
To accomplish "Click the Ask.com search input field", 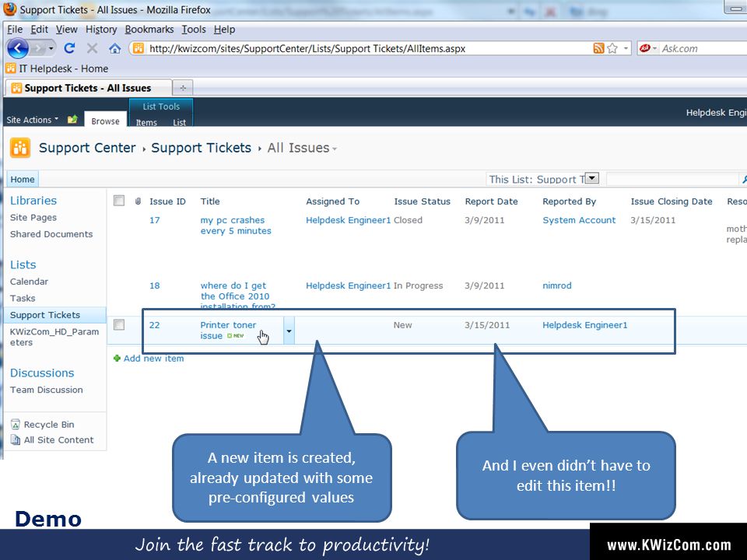I will pos(704,48).
